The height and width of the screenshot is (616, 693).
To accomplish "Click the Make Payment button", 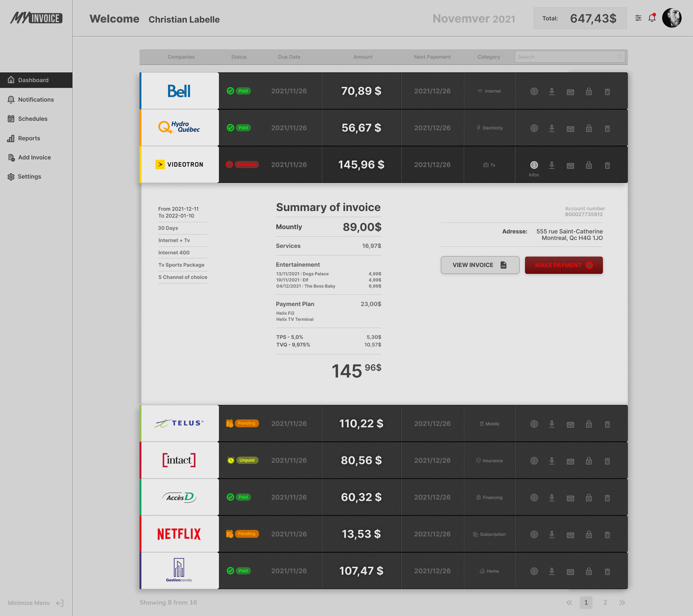I will coord(563,265).
